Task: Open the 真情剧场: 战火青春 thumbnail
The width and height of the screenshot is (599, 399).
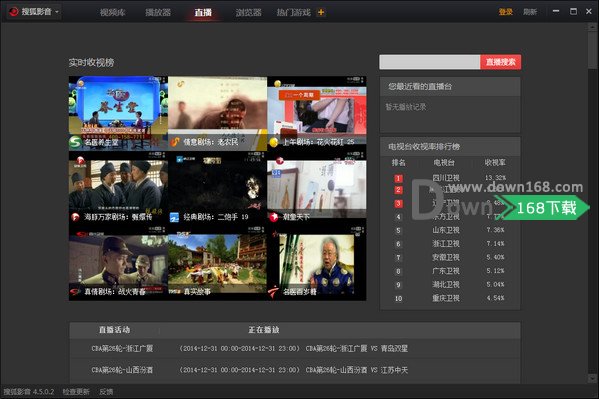Action: (118, 264)
